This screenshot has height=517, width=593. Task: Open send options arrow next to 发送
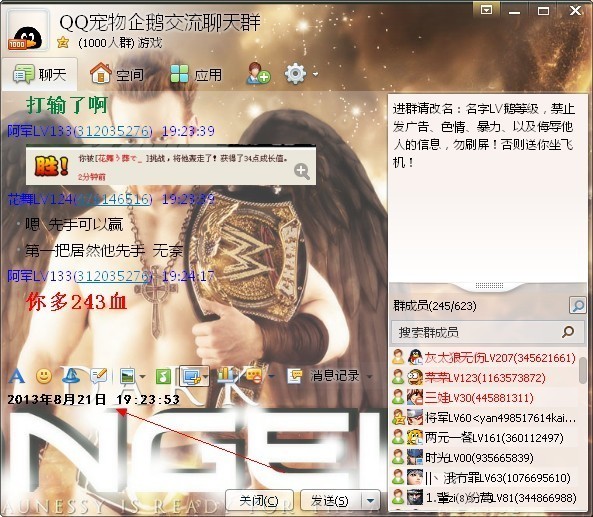(x=371, y=500)
